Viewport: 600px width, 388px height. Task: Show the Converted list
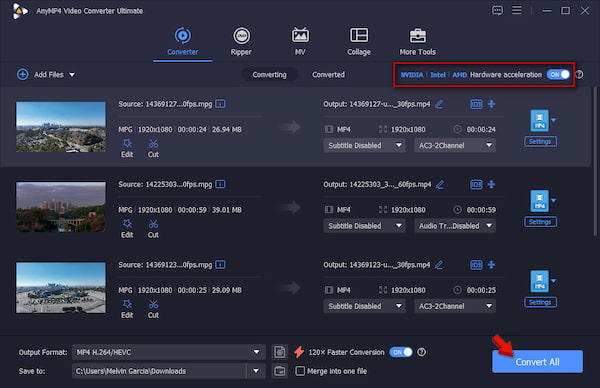coord(328,75)
